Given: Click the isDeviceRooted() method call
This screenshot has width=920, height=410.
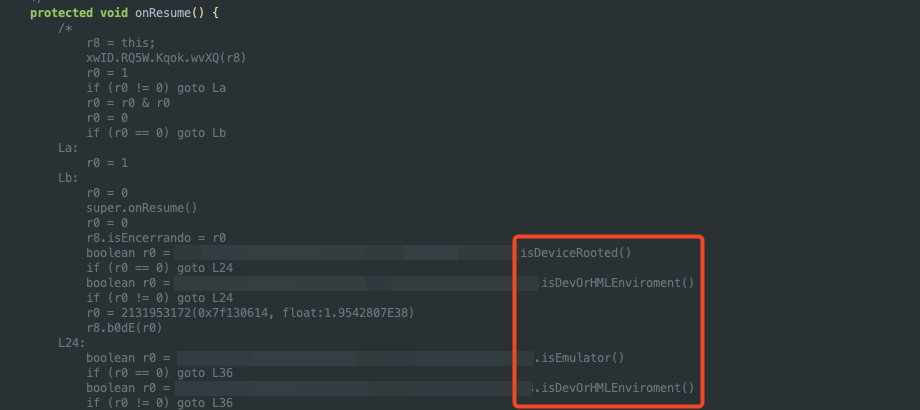Looking at the screenshot, I should click(x=576, y=253).
